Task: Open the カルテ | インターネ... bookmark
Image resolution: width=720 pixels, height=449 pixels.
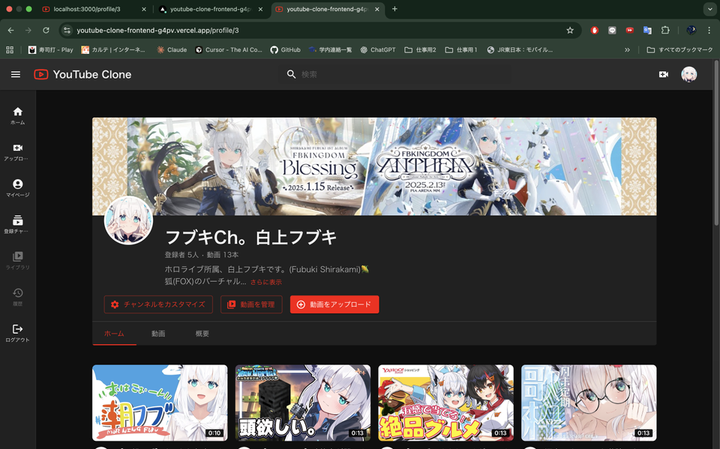Action: pyautogui.click(x=113, y=50)
